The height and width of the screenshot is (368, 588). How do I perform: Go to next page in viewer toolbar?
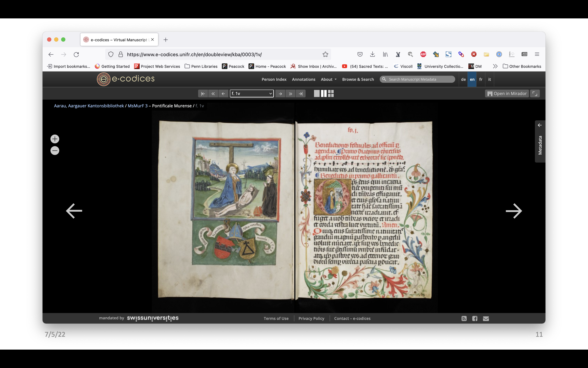pos(280,93)
